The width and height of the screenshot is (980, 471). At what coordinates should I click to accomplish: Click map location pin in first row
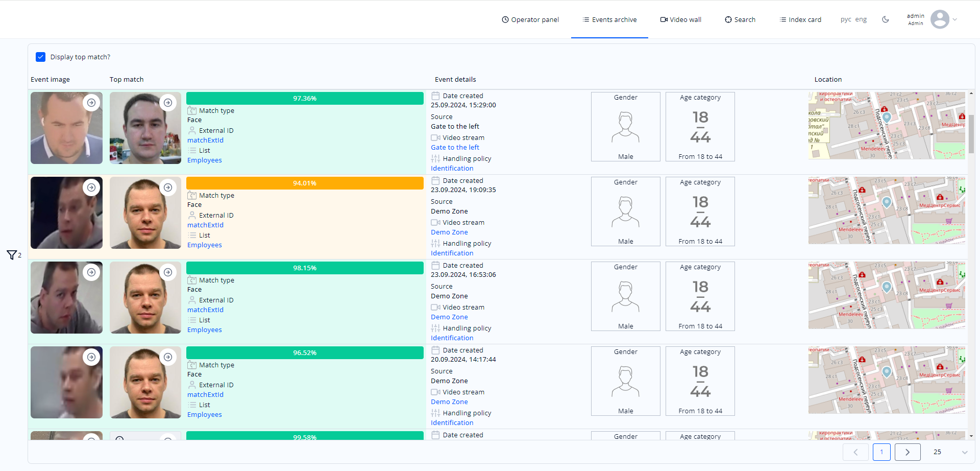887,117
